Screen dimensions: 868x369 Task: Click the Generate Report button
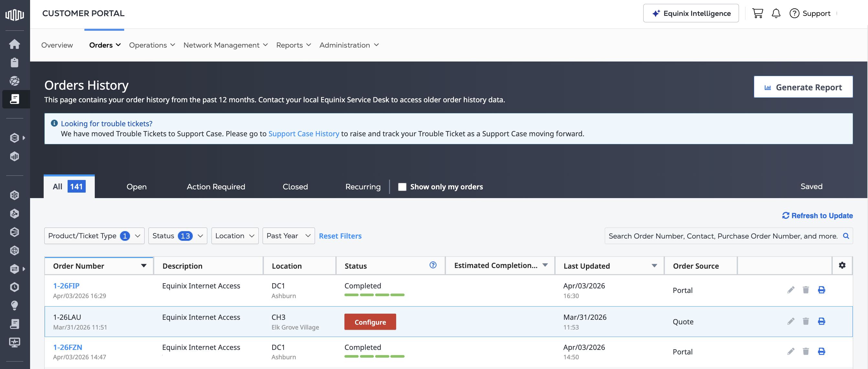point(803,87)
